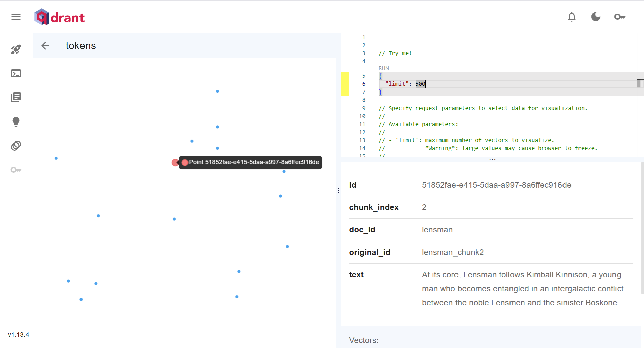Click the point id value 51852fae
This screenshot has width=644, height=348.
coord(496,185)
